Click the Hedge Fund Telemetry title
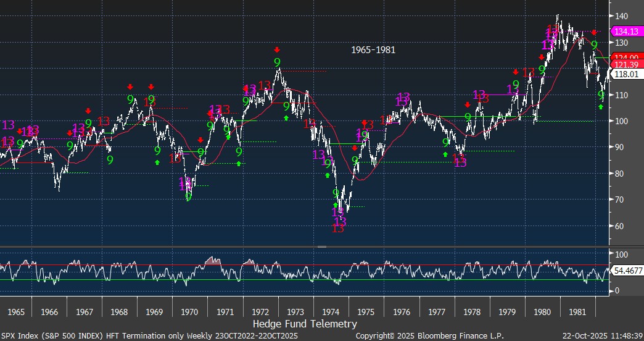Image resolution: width=644 pixels, height=341 pixels. tap(305, 324)
